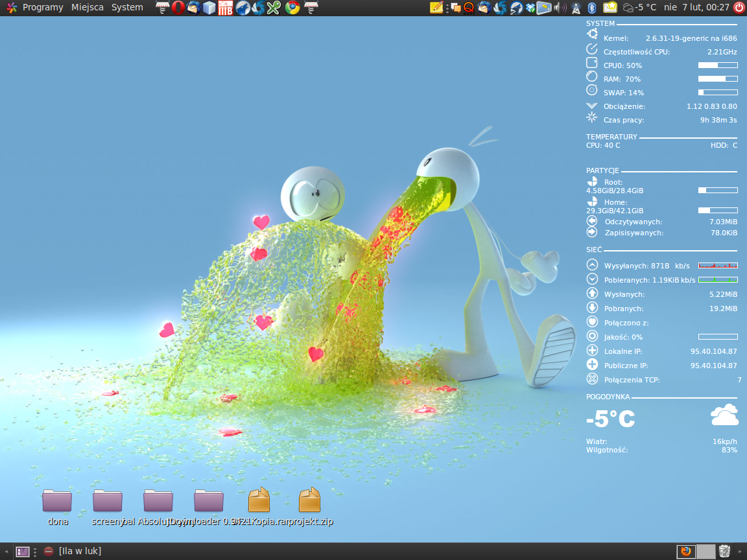Open the yellow notes applet in the tray
This screenshot has width=747, height=560.
coord(436,8)
